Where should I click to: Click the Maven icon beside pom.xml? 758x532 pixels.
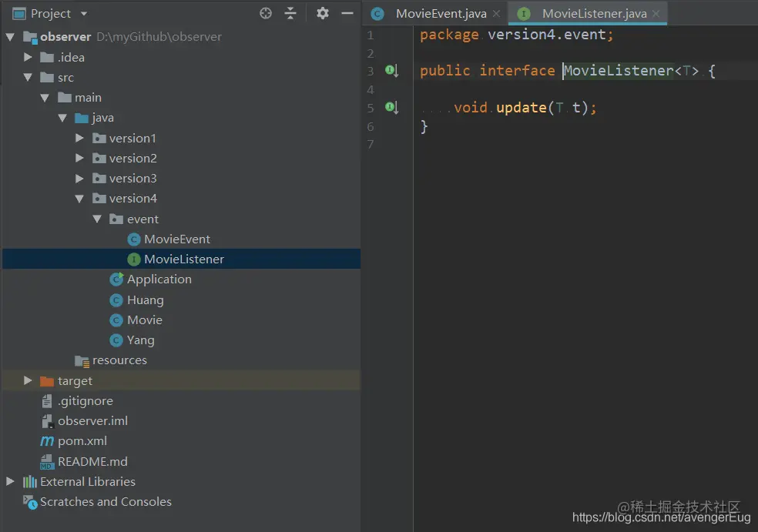coord(47,441)
